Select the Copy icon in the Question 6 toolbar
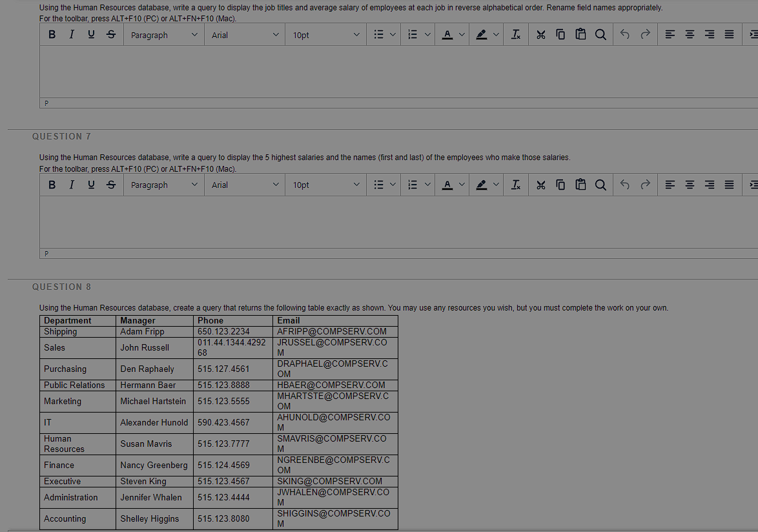 pyautogui.click(x=560, y=34)
